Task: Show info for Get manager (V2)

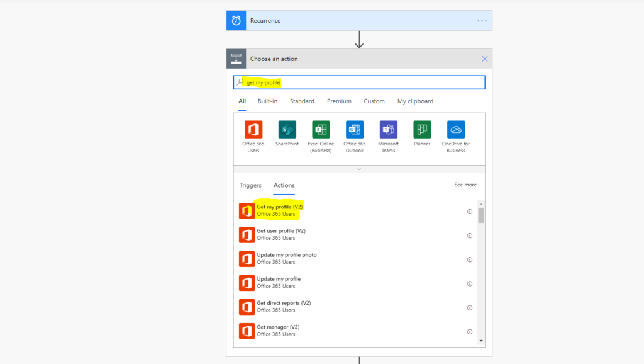Action: [469, 332]
